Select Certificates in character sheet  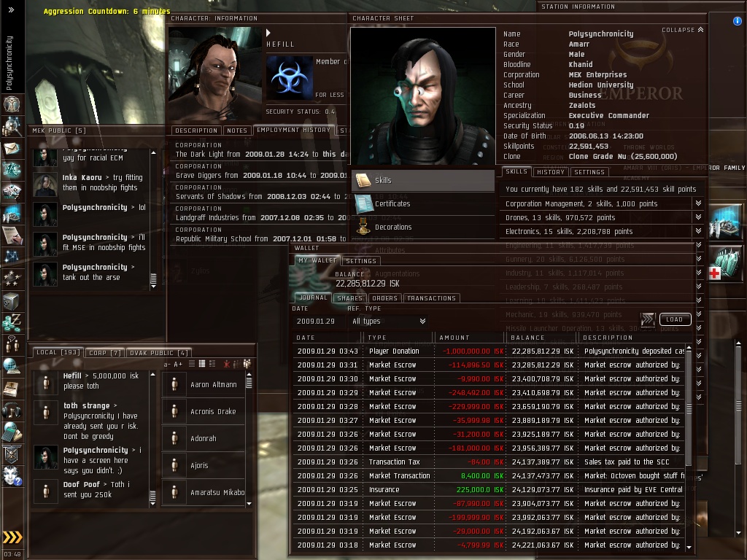tap(423, 204)
